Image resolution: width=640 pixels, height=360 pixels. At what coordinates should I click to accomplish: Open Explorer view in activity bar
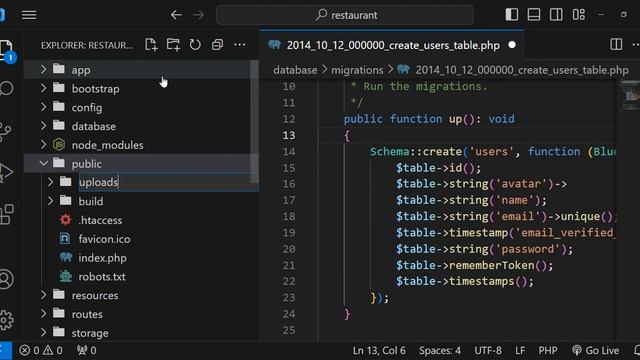tap(7, 50)
